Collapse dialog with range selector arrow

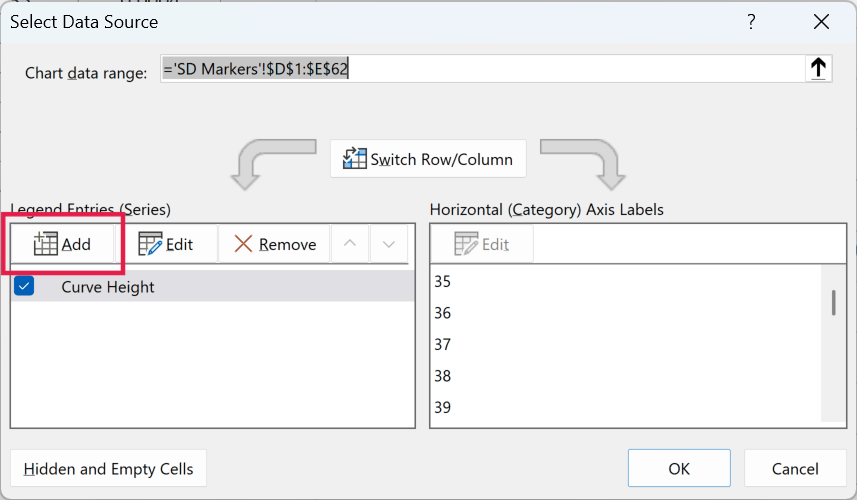[818, 69]
